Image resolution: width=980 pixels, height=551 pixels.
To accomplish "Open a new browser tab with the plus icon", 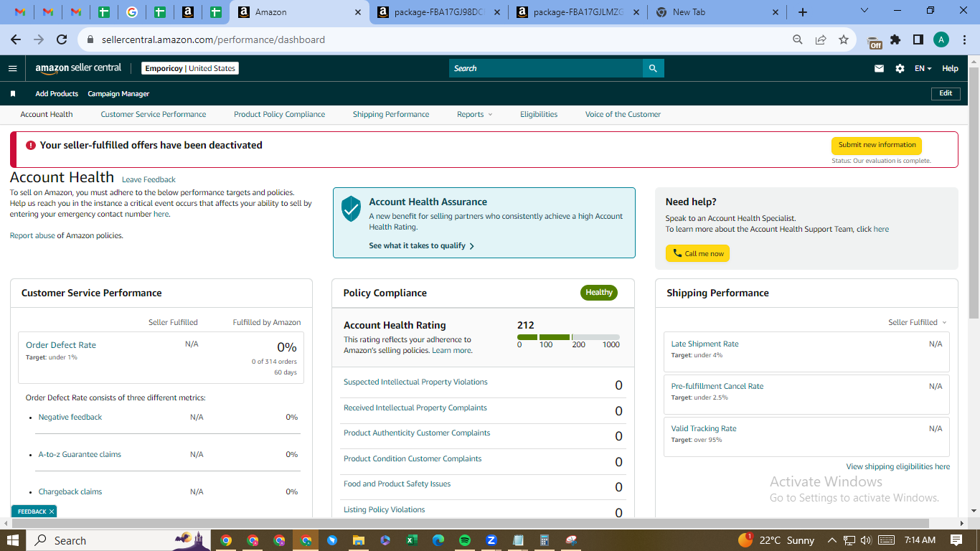I will click(x=803, y=12).
